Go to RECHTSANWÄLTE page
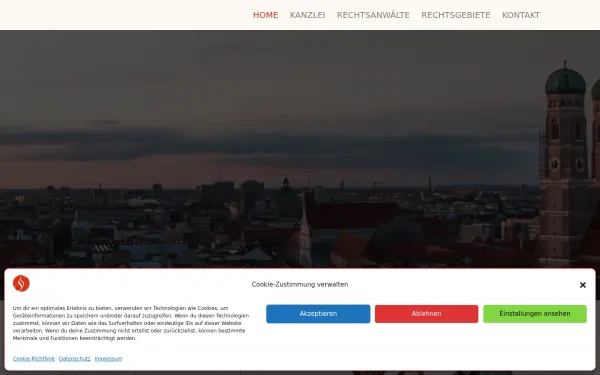This screenshot has height=375, width=600. pos(373,15)
